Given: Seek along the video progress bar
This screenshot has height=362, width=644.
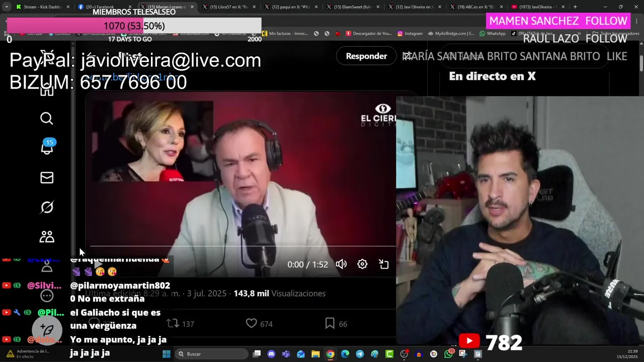Looking at the screenshot, I should pos(243,246).
